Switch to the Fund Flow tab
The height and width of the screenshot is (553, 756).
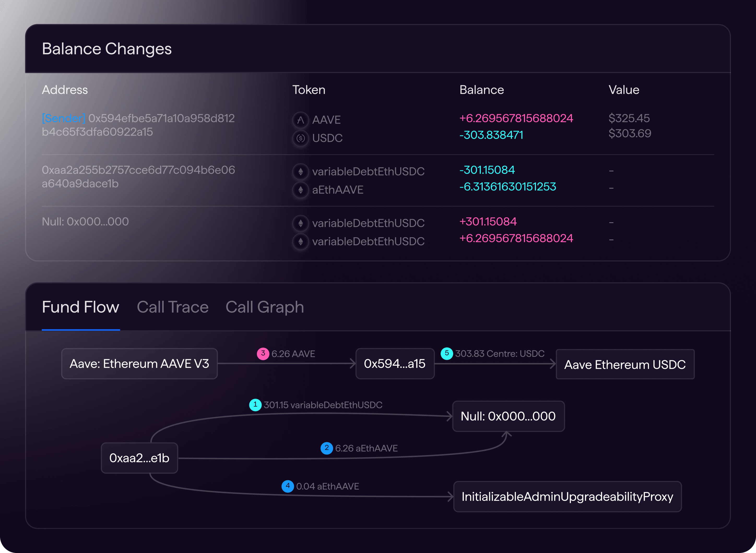80,307
